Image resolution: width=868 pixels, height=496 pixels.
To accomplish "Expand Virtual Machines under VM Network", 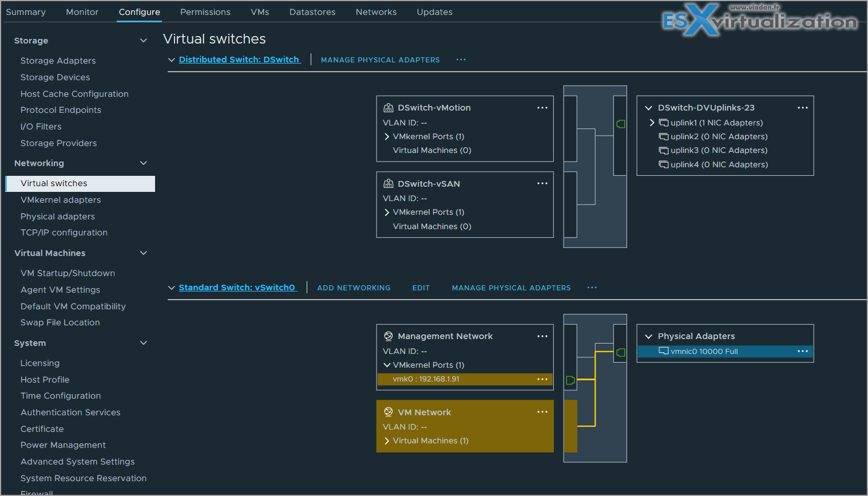I will (387, 440).
